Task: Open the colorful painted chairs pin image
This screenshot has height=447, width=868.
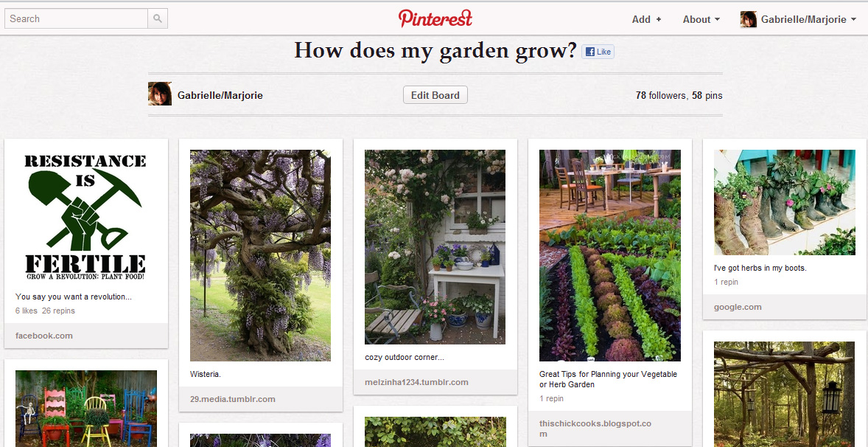Action: point(85,409)
